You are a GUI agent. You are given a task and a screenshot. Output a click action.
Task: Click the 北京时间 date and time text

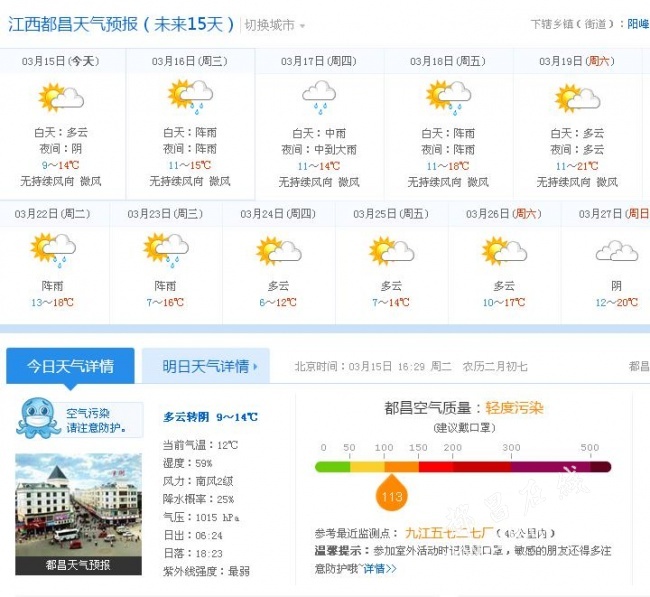point(411,366)
